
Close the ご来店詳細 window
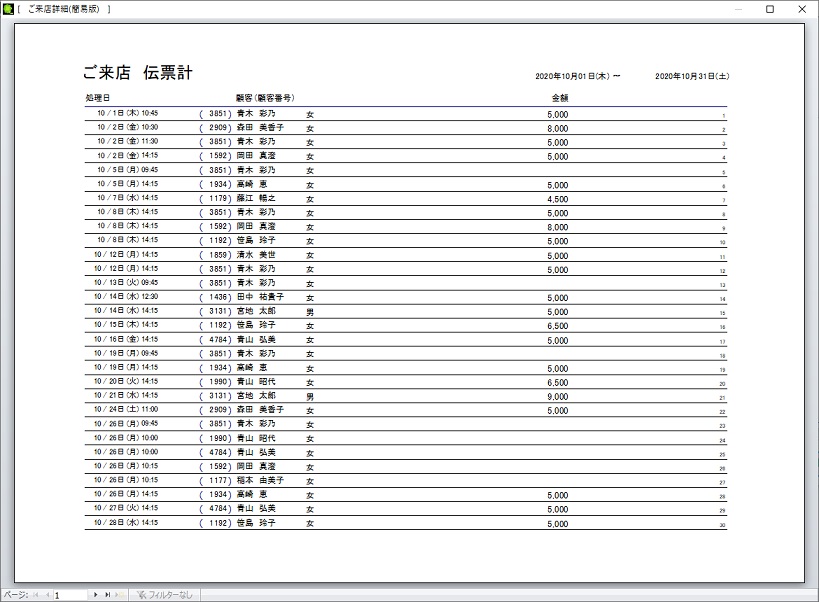pos(802,9)
